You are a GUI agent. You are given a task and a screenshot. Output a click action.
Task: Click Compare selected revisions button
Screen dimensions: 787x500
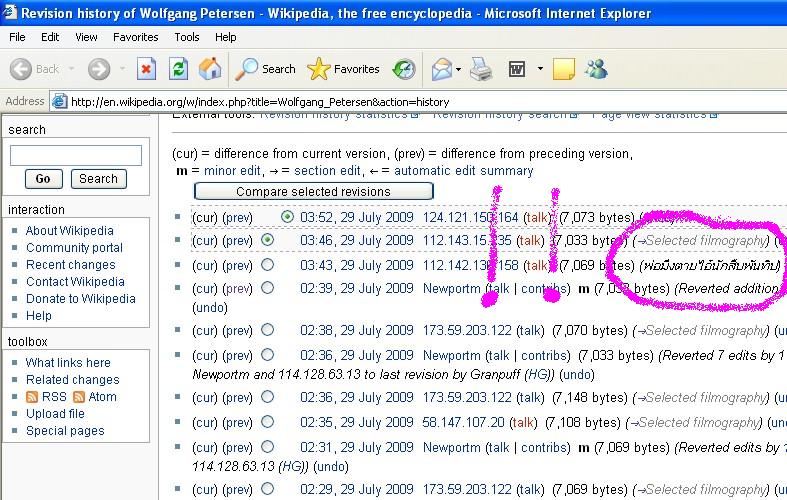pyautogui.click(x=314, y=191)
